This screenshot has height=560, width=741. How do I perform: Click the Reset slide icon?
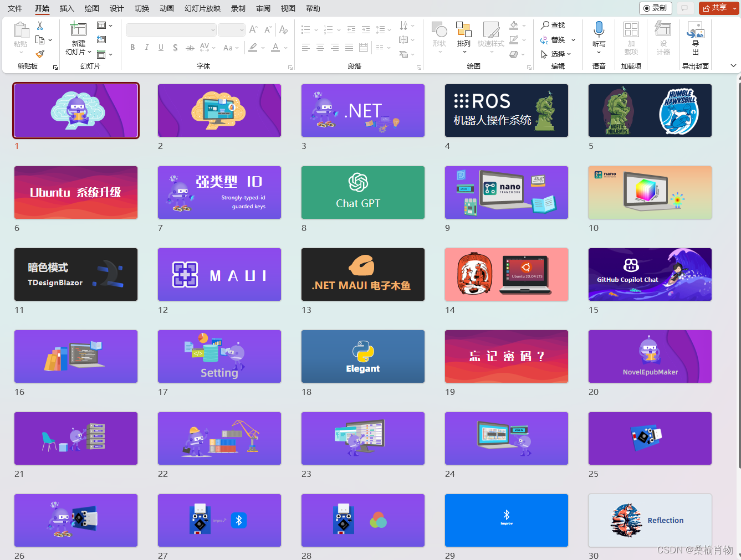tap(101, 39)
